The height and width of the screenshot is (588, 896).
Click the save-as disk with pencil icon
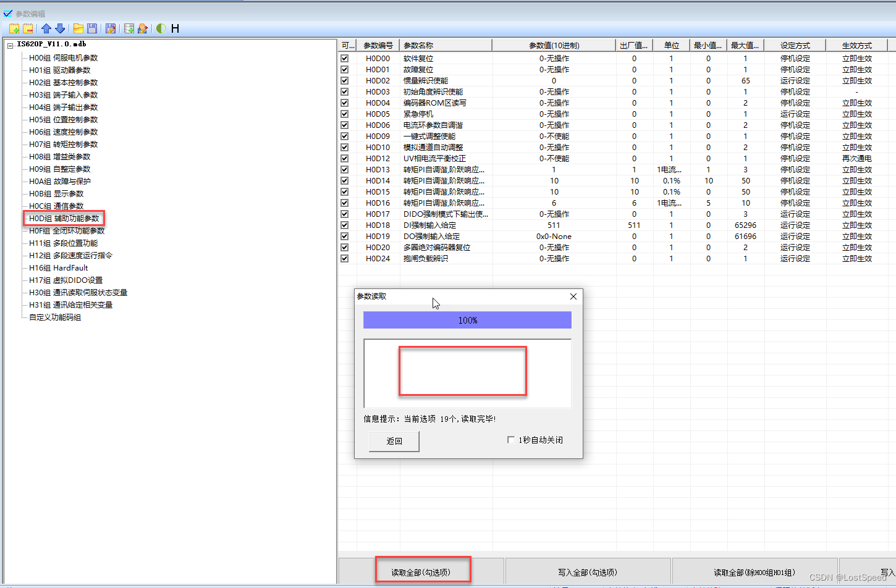111,28
